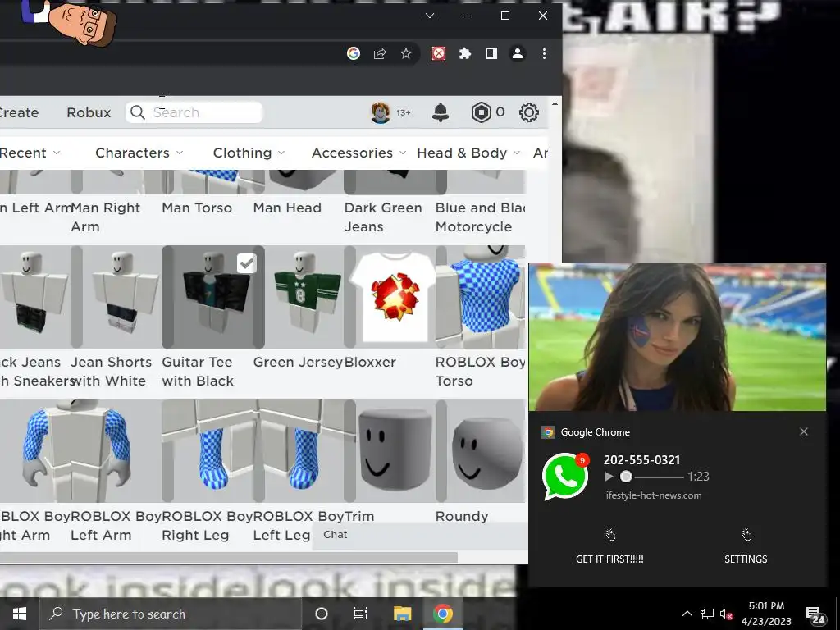Click the taskbar search box

(171, 614)
